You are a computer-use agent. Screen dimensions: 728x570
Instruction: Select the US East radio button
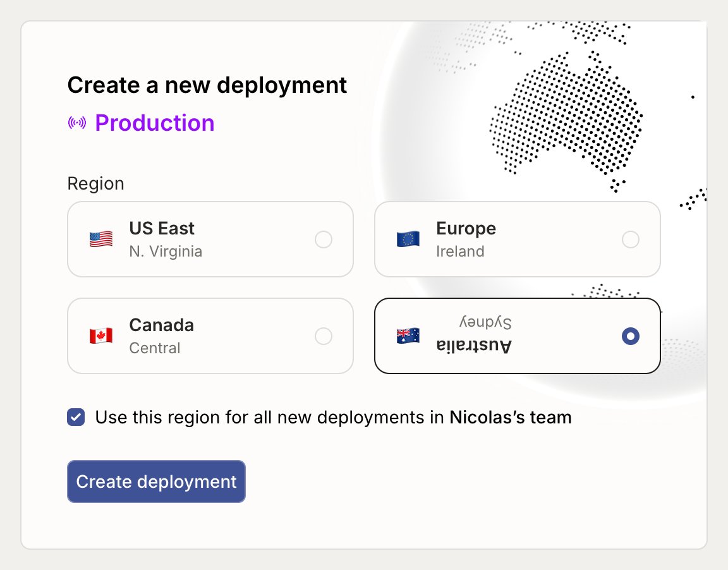point(323,240)
